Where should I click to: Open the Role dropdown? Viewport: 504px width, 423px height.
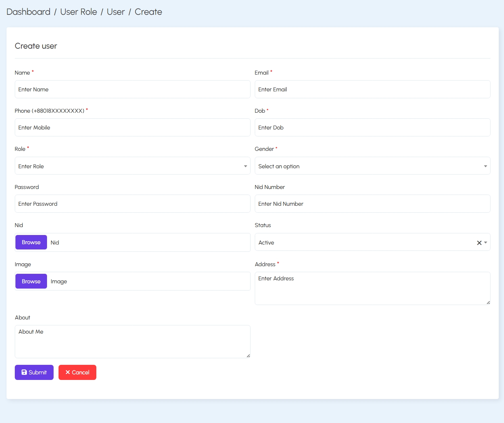[132, 166]
